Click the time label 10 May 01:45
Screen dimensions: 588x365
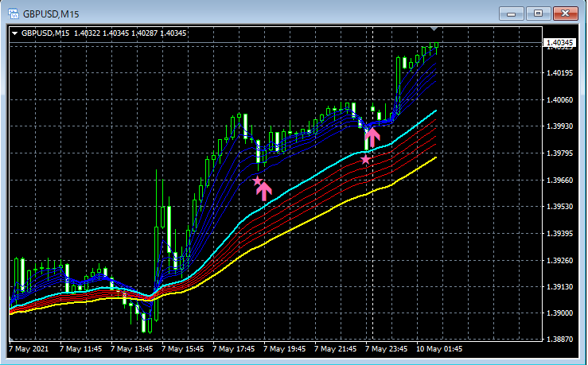pyautogui.click(x=439, y=349)
